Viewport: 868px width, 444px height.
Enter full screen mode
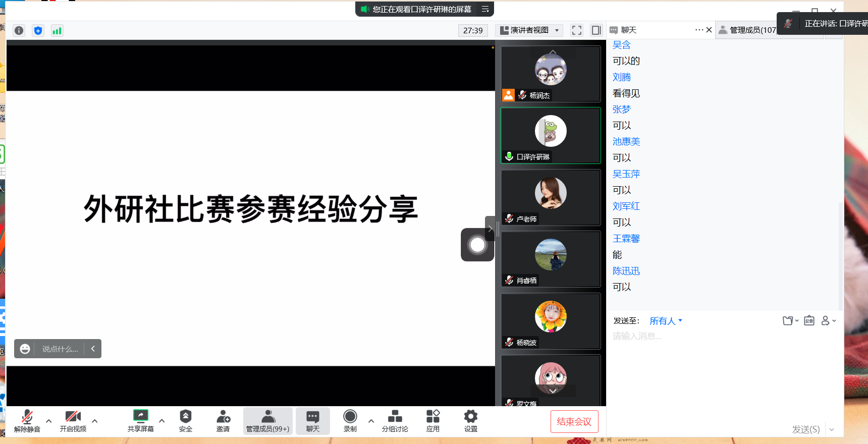(577, 30)
